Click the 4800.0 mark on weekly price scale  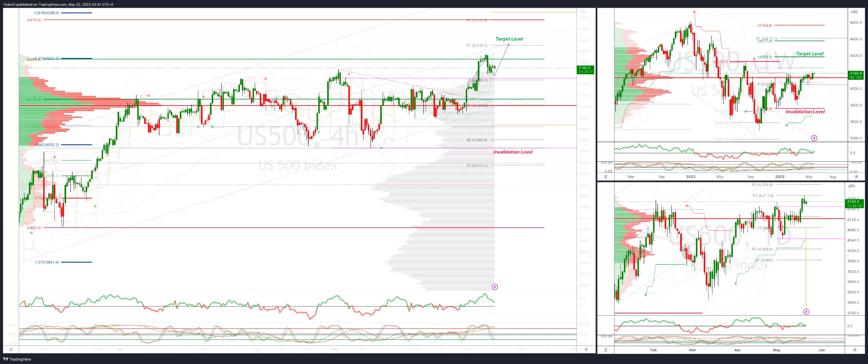coord(856,22)
